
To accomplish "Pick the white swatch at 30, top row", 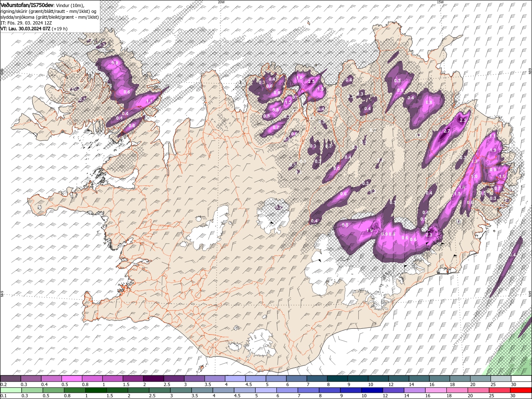I will (521, 379).
